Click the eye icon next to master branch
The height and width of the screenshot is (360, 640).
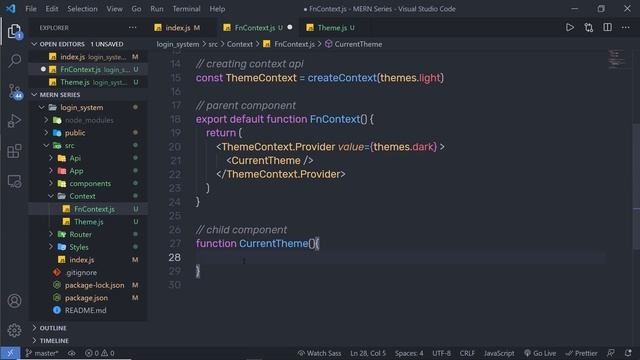click(x=72, y=353)
